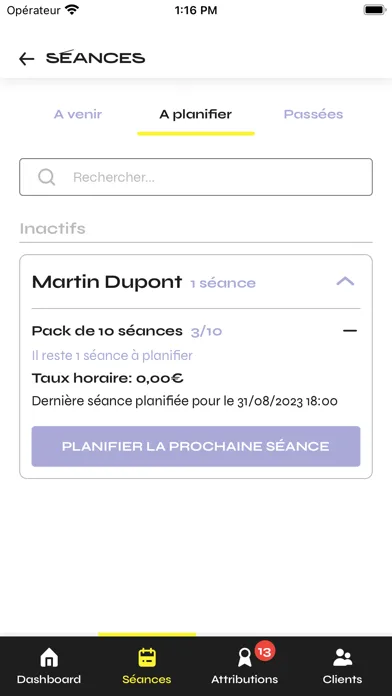This screenshot has width=392, height=696.
Task: Tap the battery icon in status bar
Action: coord(375,10)
